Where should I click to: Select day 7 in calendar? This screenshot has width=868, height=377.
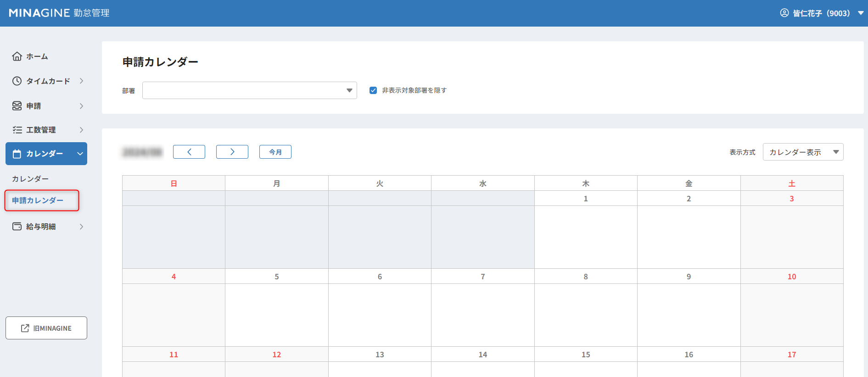coord(483,277)
